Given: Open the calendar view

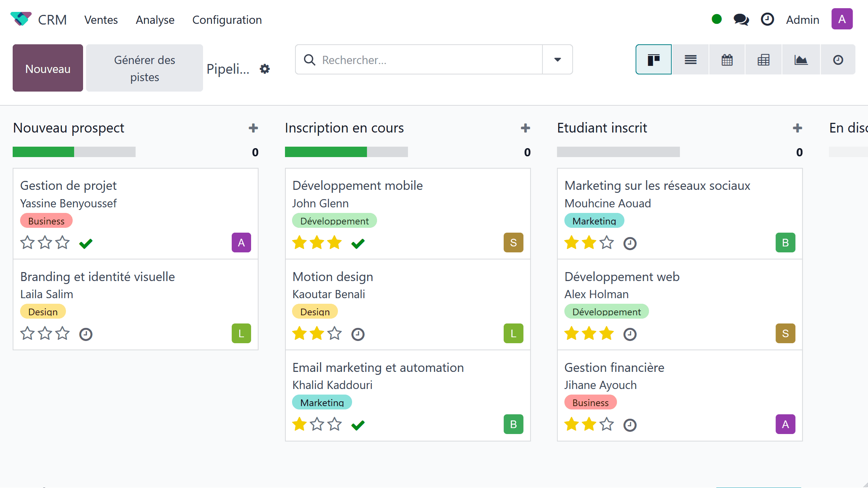Looking at the screenshot, I should pyautogui.click(x=727, y=60).
